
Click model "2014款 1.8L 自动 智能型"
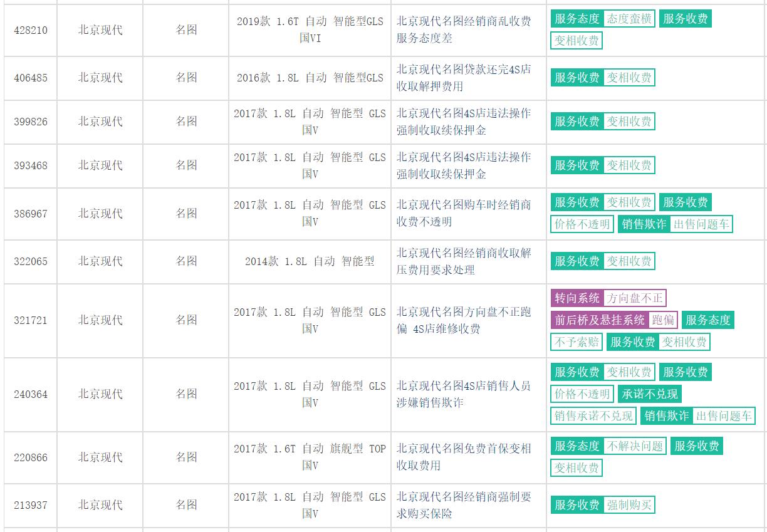310,261
